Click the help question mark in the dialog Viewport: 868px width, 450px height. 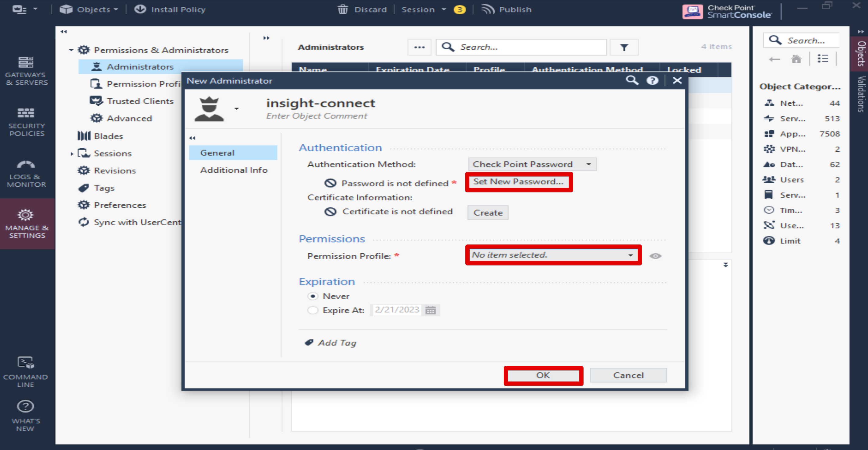tap(652, 80)
